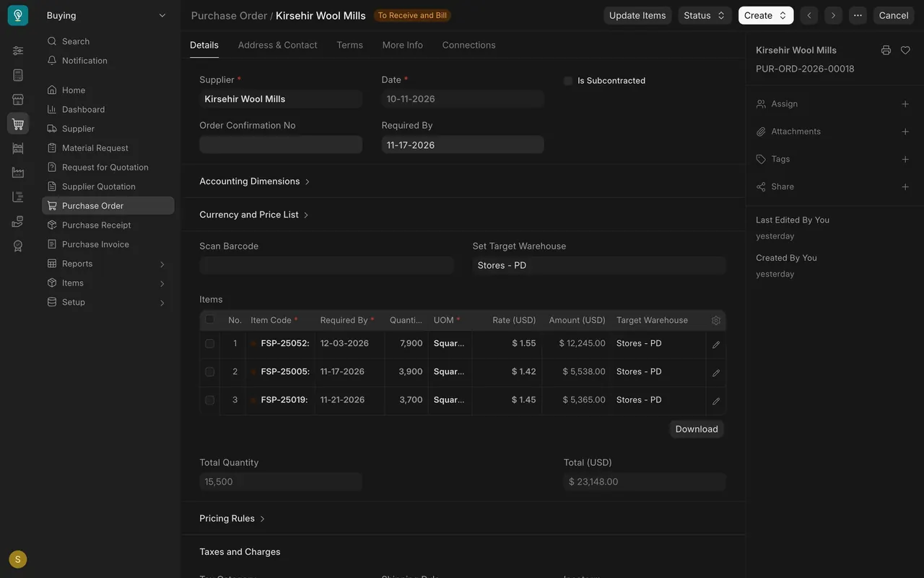The image size is (924, 578).
Task: Select all items via header checkbox
Action: pos(210,319)
